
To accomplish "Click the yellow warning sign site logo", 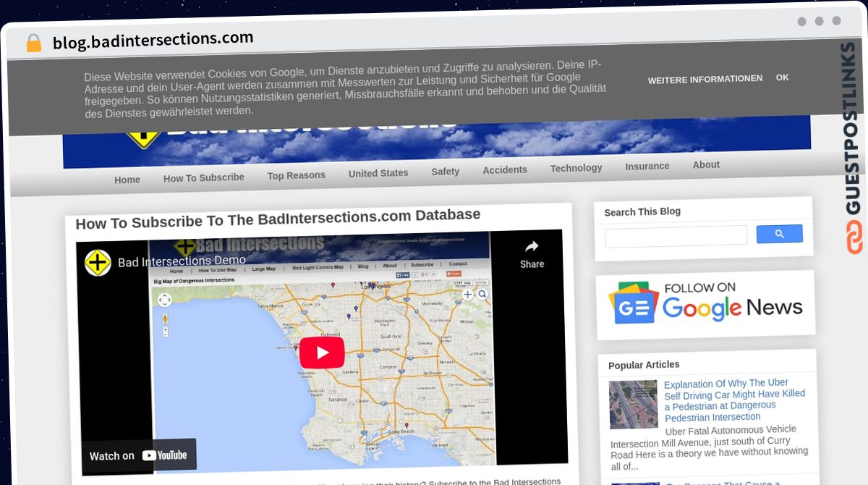I will [x=142, y=135].
